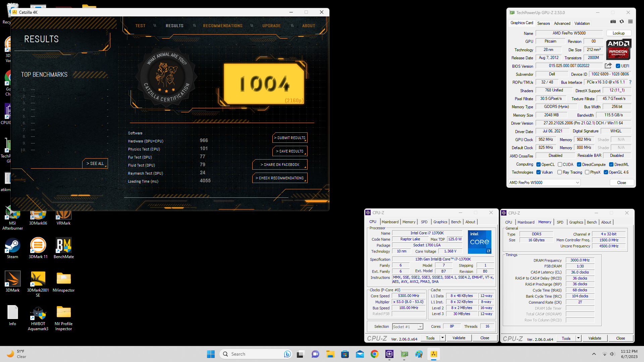This screenshot has width=644, height=362.
Task: Click the GPU-Z screenshot camera icon
Action: 613,21
